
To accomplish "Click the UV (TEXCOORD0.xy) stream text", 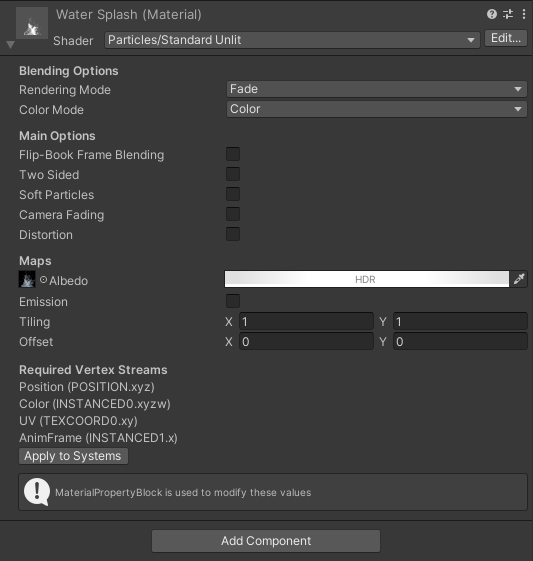I will coord(78,421).
